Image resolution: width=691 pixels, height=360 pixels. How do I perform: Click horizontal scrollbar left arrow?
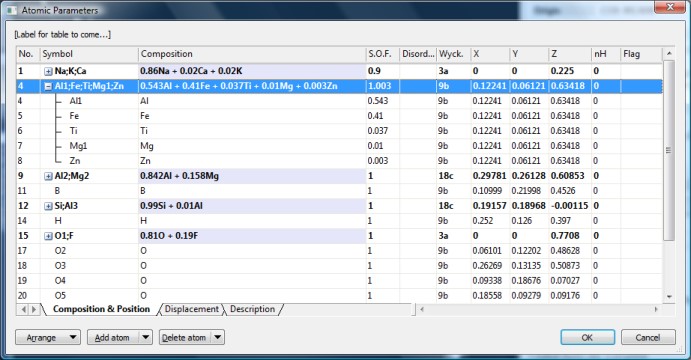pos(422,309)
